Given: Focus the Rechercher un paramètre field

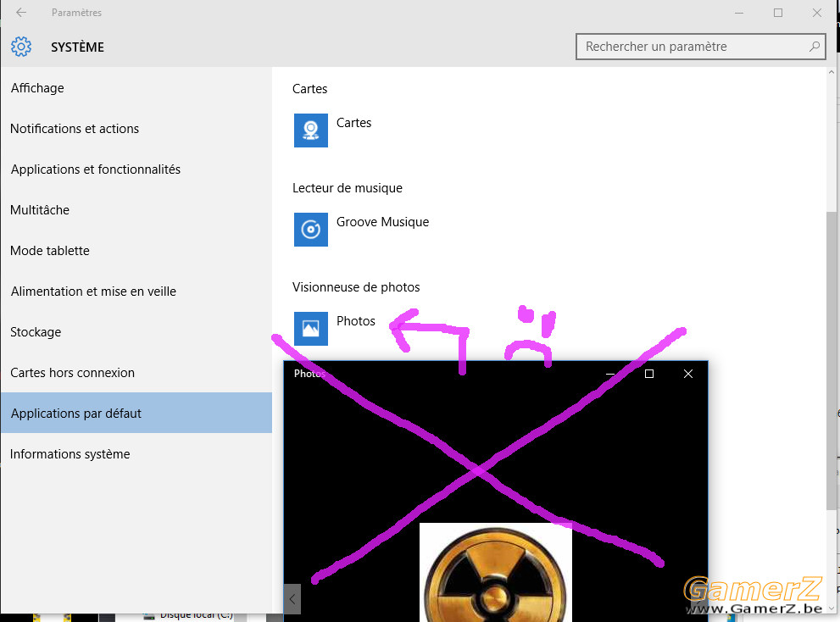Looking at the screenshot, I should 700,47.
